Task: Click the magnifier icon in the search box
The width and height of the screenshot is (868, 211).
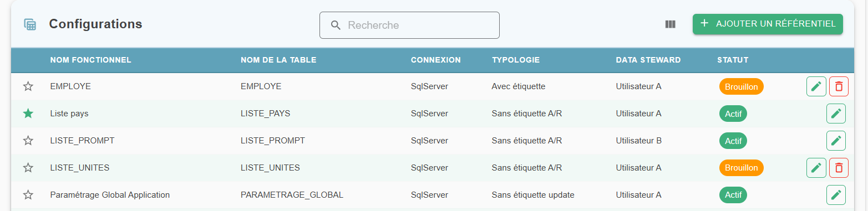Action: coord(336,25)
